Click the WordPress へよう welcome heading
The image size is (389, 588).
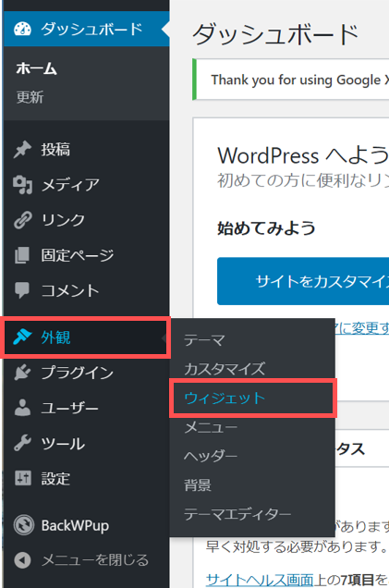[303, 155]
